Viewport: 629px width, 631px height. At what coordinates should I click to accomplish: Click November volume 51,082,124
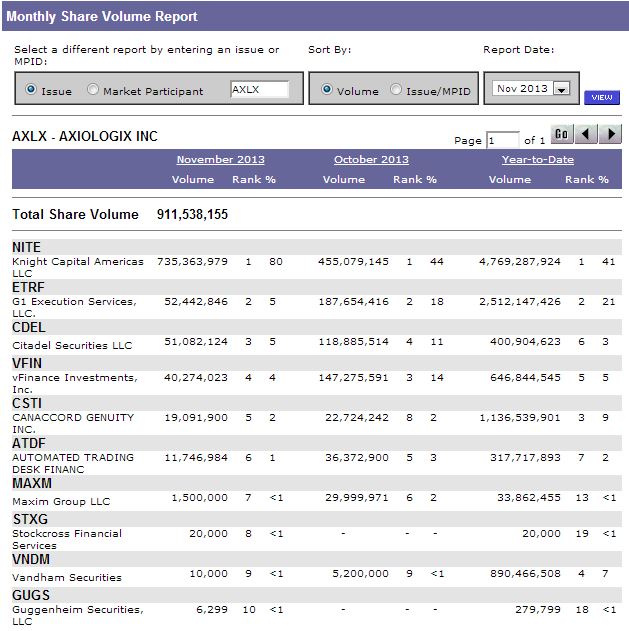click(196, 342)
